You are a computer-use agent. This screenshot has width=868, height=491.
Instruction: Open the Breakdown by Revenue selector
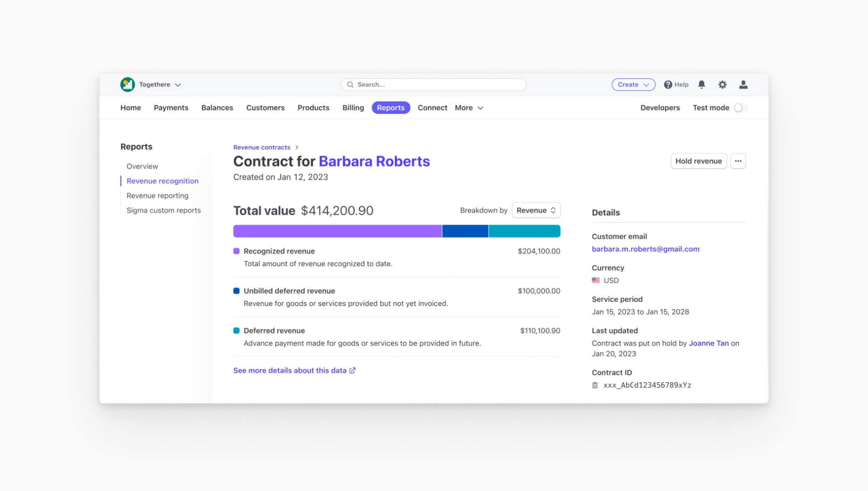pos(536,211)
